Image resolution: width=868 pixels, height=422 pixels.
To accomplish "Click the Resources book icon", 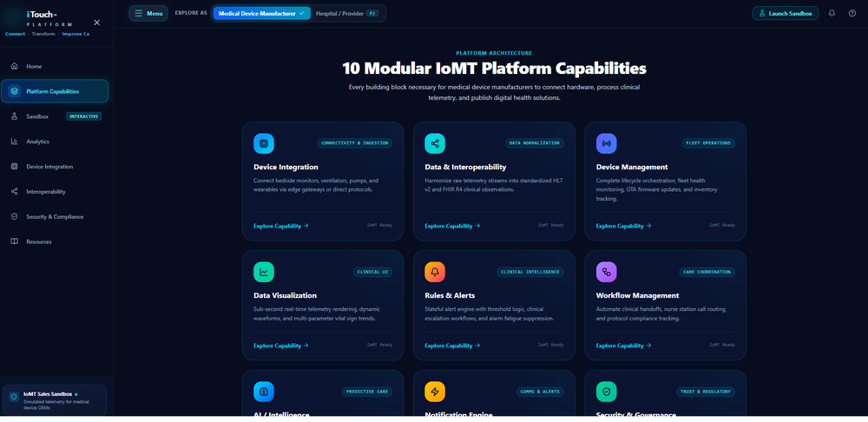I will point(15,241).
